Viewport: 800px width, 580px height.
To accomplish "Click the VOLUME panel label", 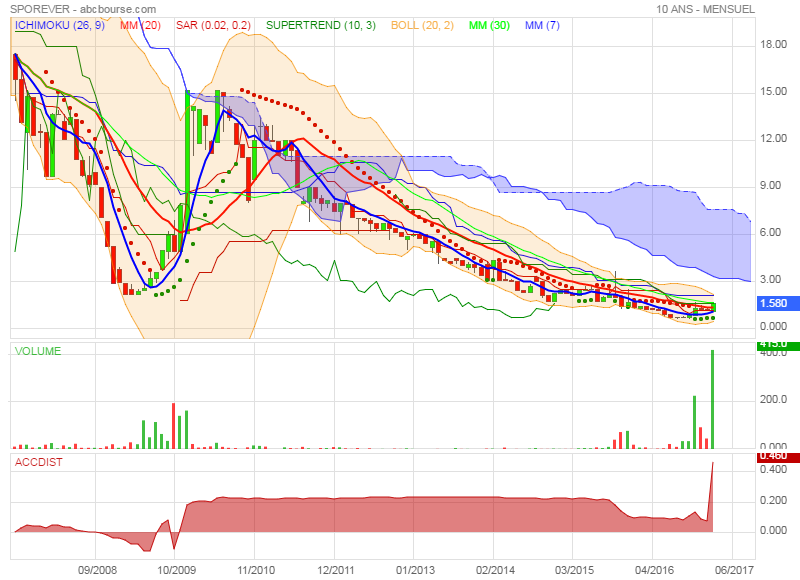I will [38, 351].
